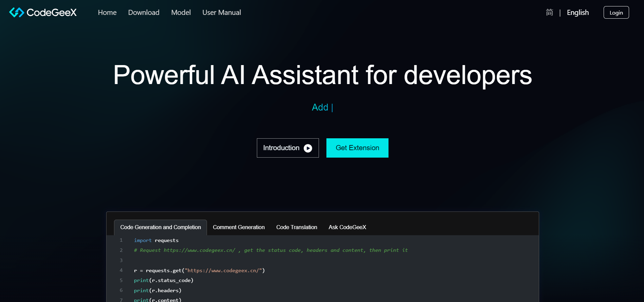Viewport: 644px width, 302px height.
Task: Select the Code Generation and Completion tab
Action: 160,227
